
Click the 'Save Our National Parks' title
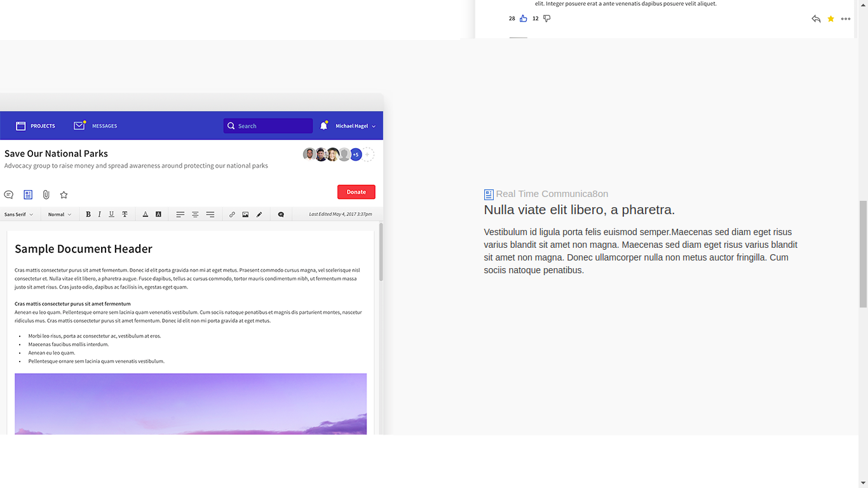coord(56,154)
